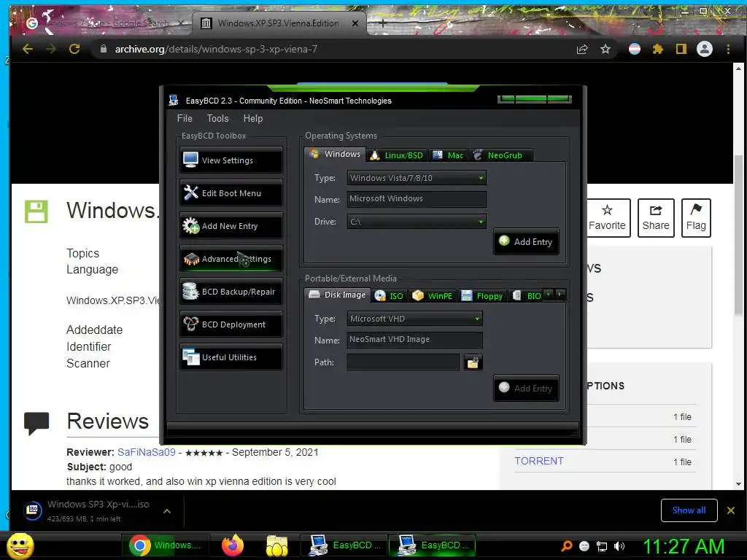Click Add New Entry toolbox button

(231, 226)
